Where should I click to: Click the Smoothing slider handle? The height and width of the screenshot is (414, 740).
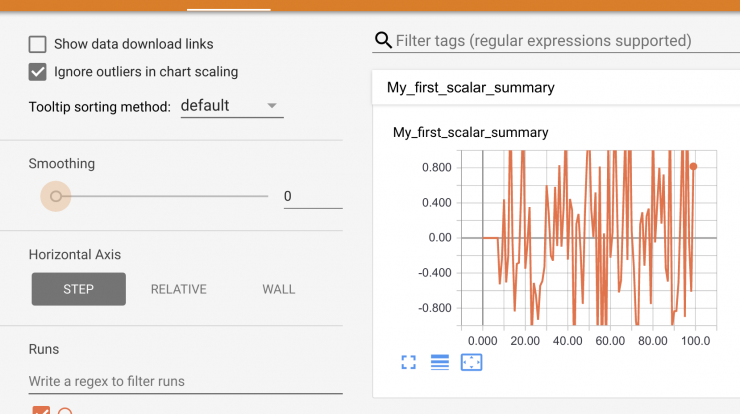56,196
